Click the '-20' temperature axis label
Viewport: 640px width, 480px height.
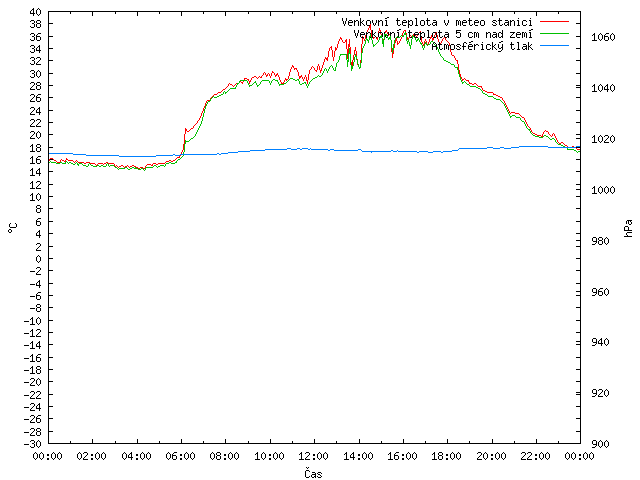pyautogui.click(x=33, y=382)
